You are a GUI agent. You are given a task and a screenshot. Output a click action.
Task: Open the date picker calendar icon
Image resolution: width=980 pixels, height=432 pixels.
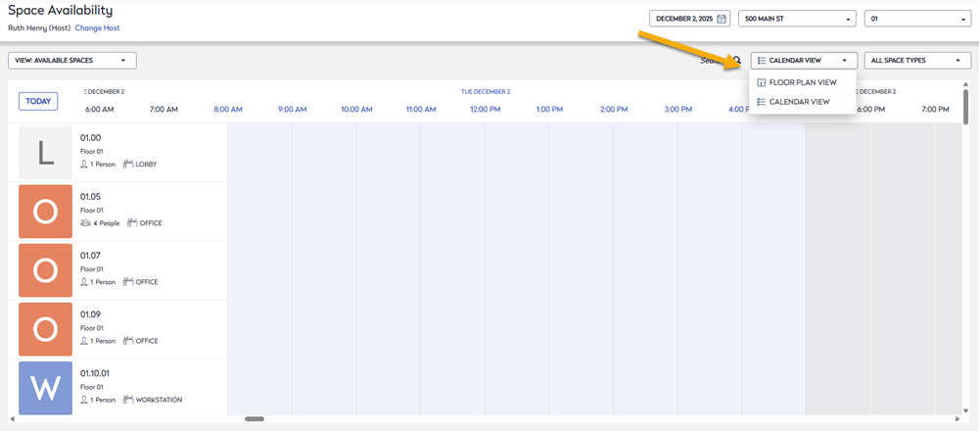point(722,19)
